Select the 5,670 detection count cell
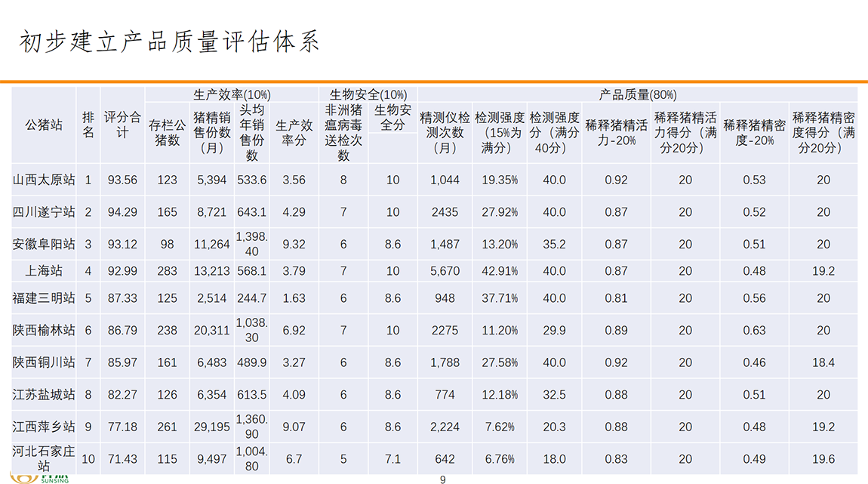This screenshot has width=868, height=484. [x=445, y=271]
